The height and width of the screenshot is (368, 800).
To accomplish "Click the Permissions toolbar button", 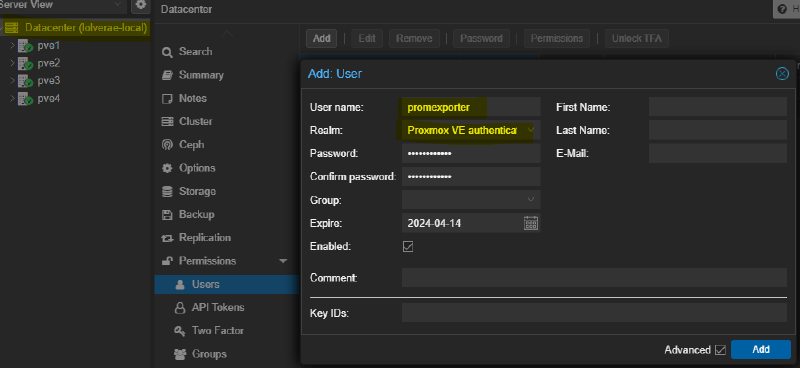I will click(557, 38).
